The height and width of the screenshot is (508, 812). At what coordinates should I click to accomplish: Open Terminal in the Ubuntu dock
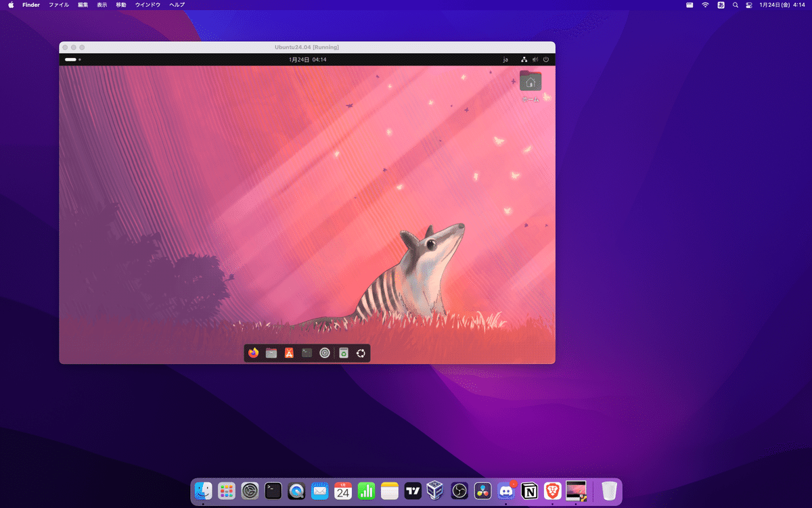[x=307, y=352]
